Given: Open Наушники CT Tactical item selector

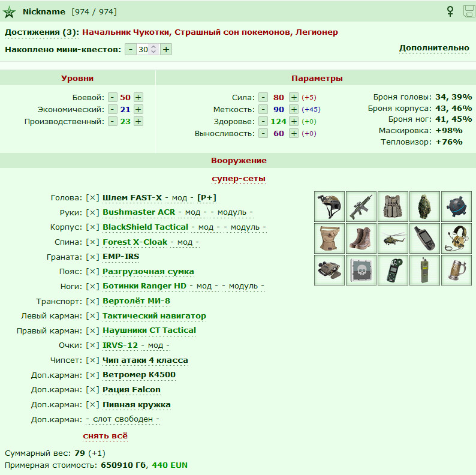Looking at the screenshot, I should point(149,330).
